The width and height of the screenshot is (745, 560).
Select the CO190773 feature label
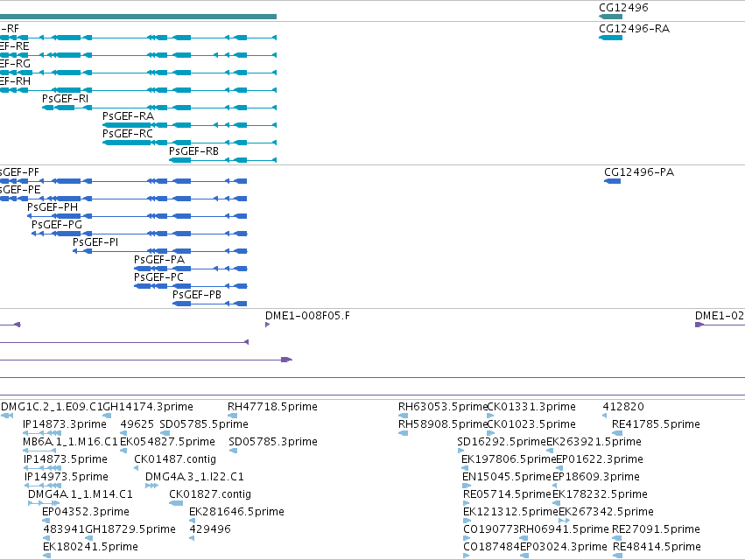tap(492, 529)
